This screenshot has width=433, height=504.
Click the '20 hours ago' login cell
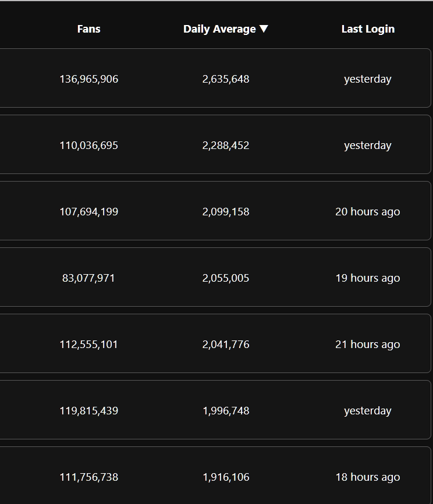(367, 212)
